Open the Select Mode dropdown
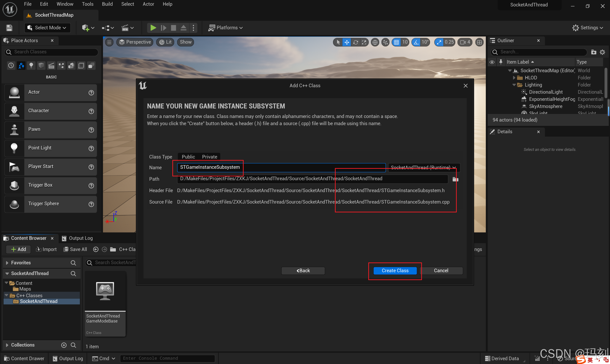This screenshot has height=364, width=610. [x=47, y=28]
